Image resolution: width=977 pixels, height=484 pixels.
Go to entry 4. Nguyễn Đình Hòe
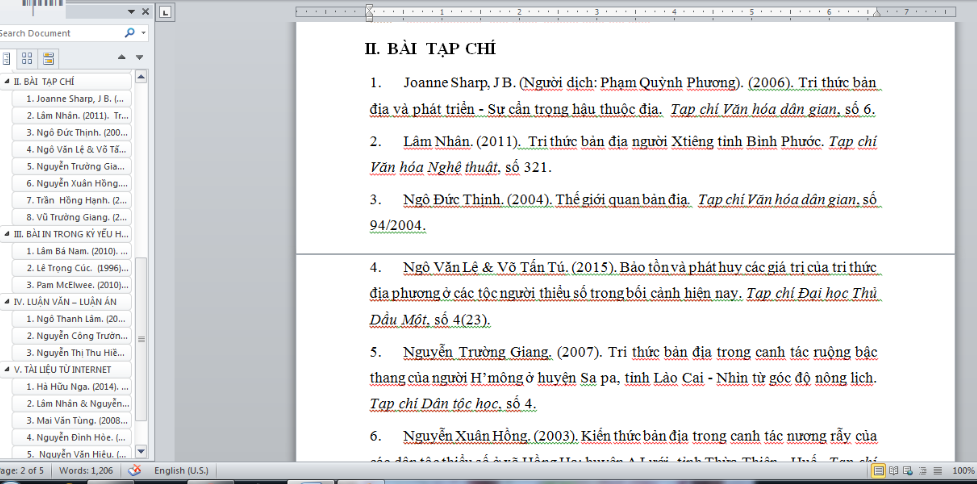click(x=72, y=437)
